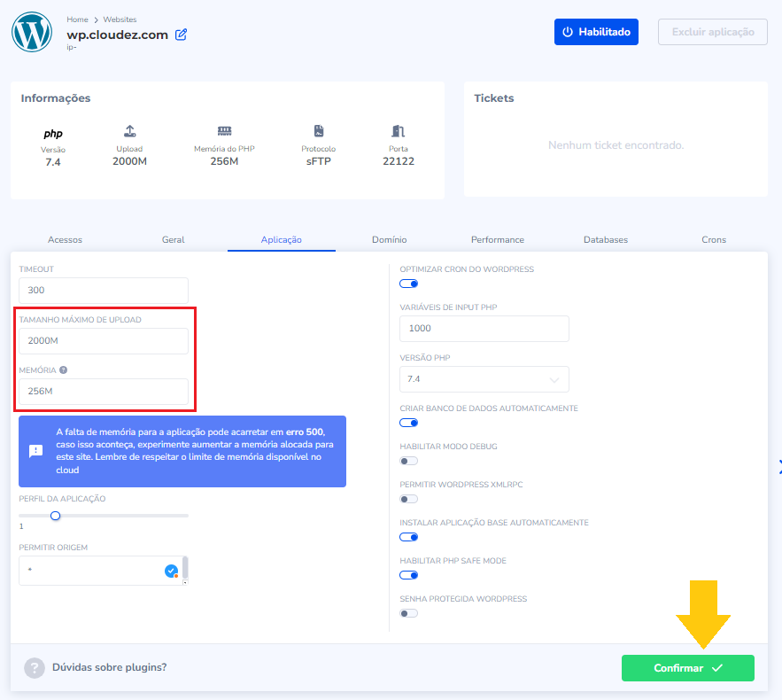The width and height of the screenshot is (782, 700).
Task: Turn on Permitir WordPress XMLRPC toggle
Action: pos(408,499)
